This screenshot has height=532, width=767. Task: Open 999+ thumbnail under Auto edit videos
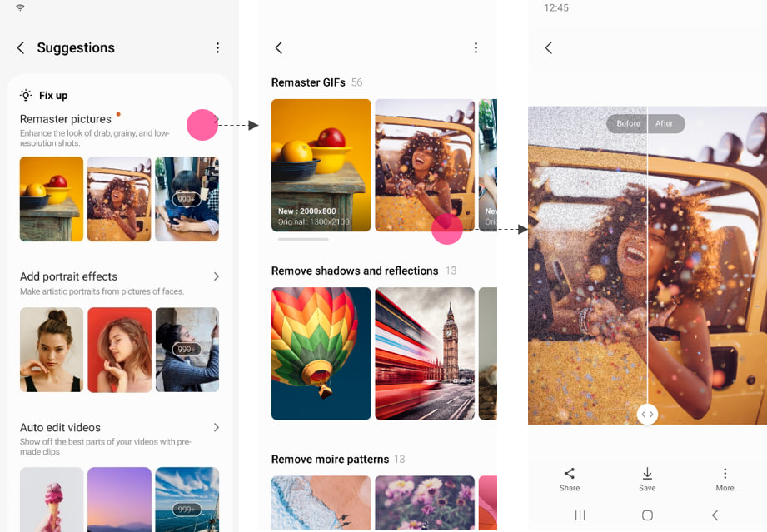[x=187, y=500]
